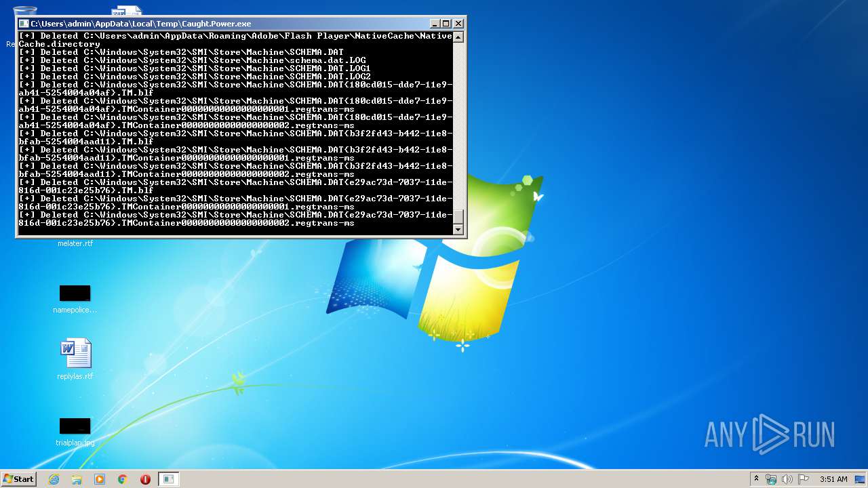868x488 pixels.
Task: Select the Caught.Power.exe console taskbar button
Action: coord(168,479)
